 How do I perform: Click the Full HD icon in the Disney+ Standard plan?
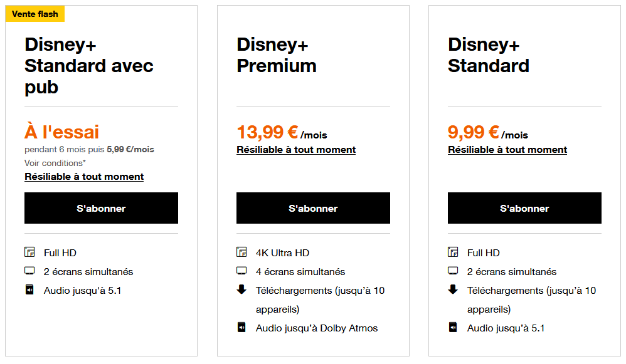pos(453,252)
